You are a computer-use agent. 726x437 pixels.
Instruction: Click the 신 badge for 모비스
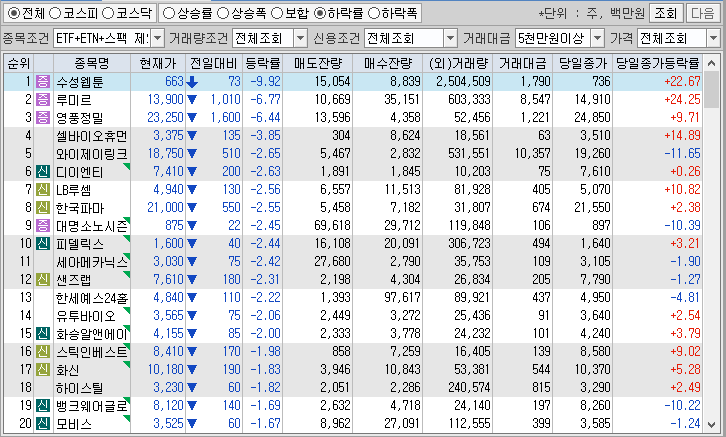pos(43,424)
